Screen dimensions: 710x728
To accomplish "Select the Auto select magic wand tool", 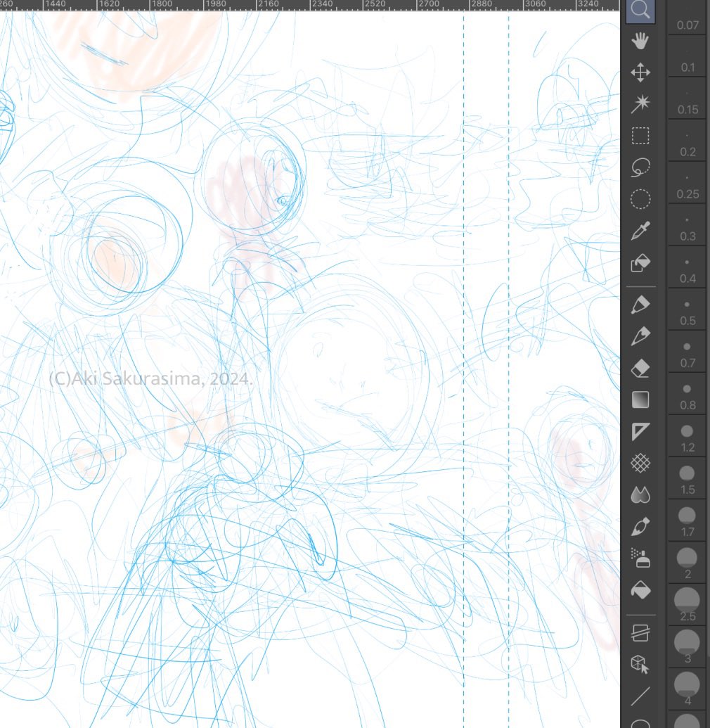I will point(640,104).
